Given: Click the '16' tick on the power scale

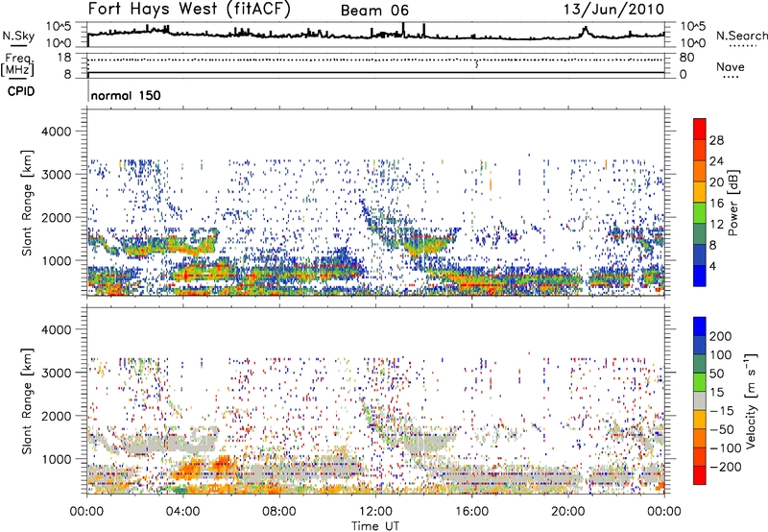Looking at the screenshot, I should [716, 204].
